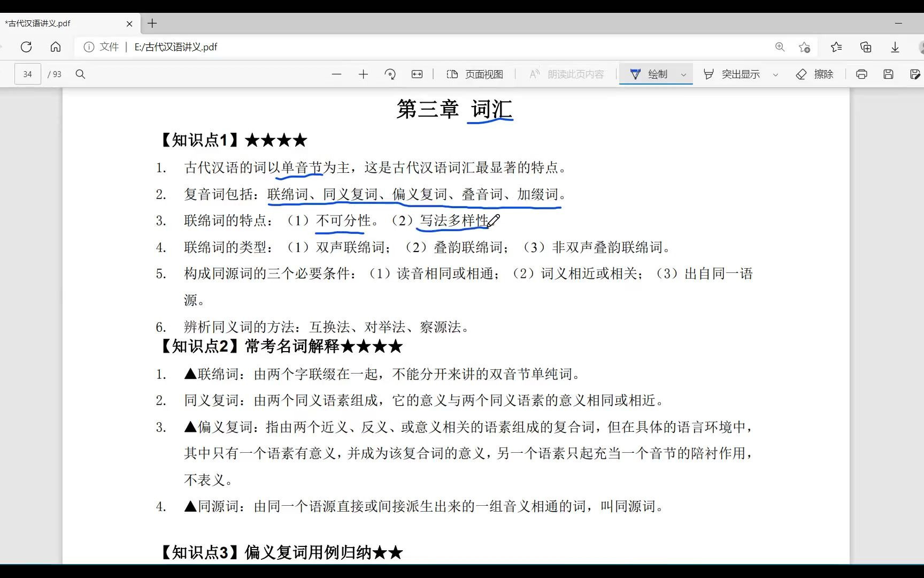The width and height of the screenshot is (924, 578).
Task: Search the PDF with the find icon
Action: click(80, 74)
